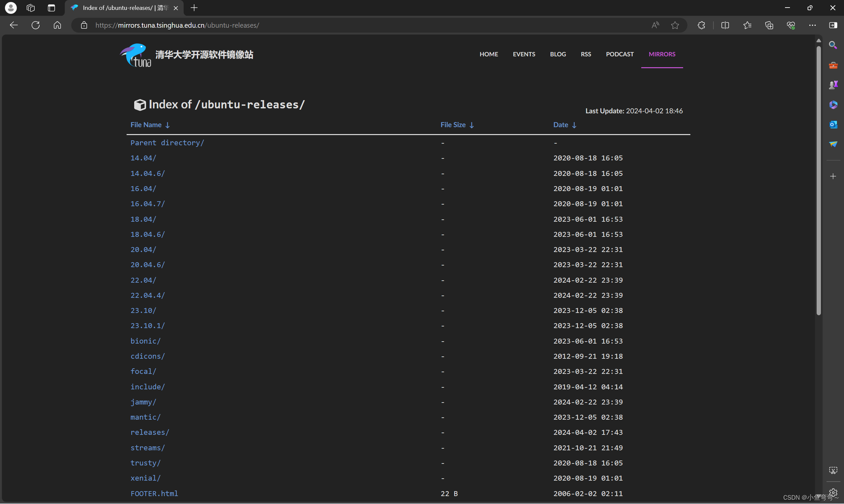Sort listing by File Name arrow

tap(167, 125)
